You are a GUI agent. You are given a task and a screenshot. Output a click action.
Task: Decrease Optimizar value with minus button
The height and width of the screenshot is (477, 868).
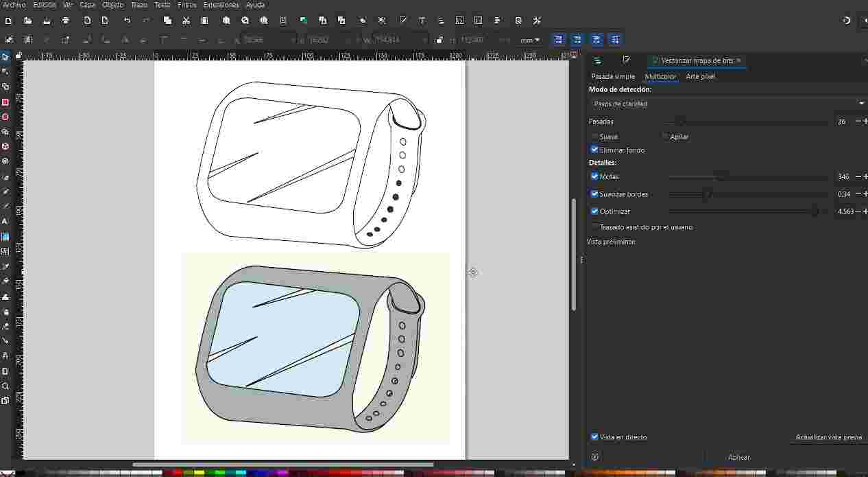point(858,211)
